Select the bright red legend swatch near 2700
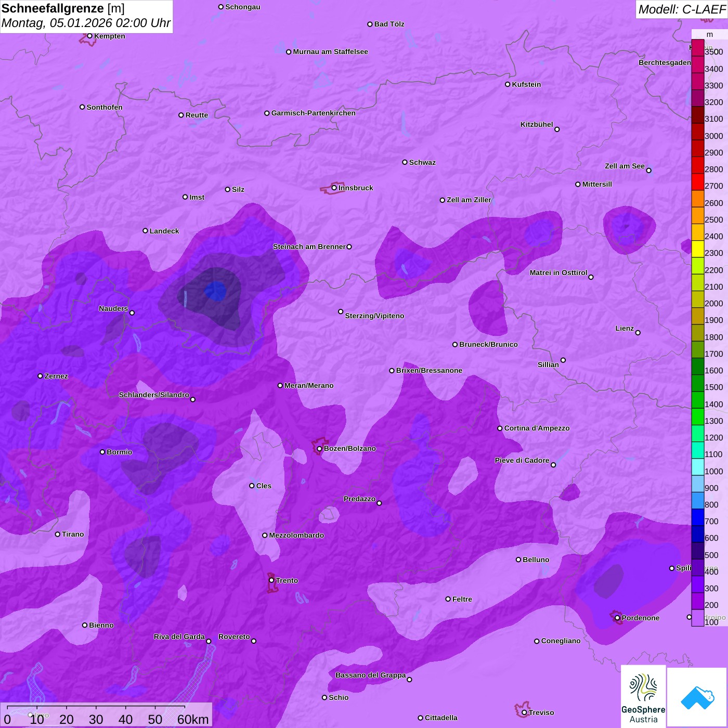728x728 pixels. coord(698,181)
